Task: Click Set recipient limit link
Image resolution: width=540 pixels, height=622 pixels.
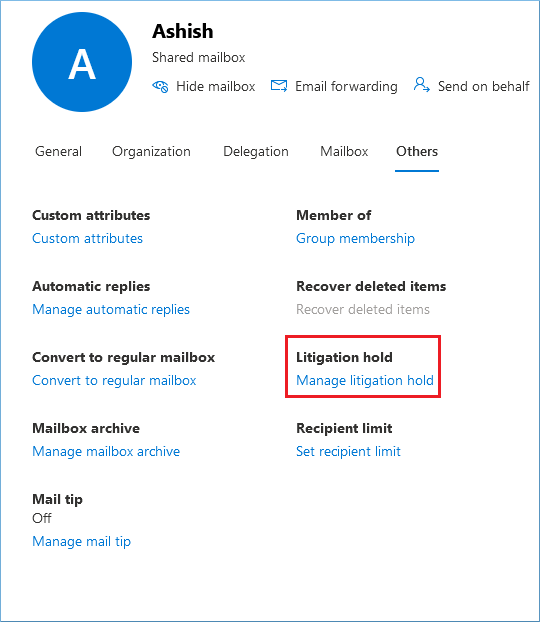Action: pyautogui.click(x=348, y=451)
